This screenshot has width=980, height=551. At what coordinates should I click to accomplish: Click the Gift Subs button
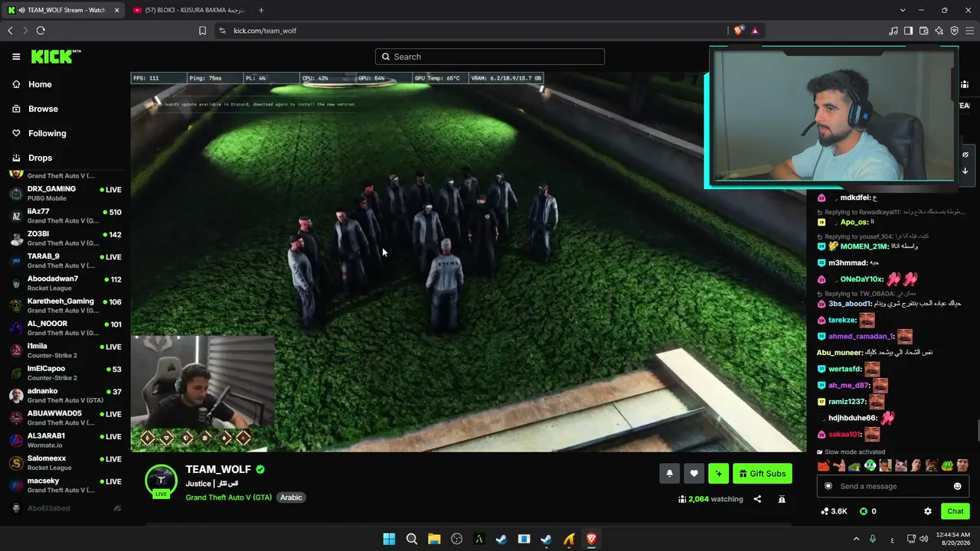pyautogui.click(x=762, y=474)
